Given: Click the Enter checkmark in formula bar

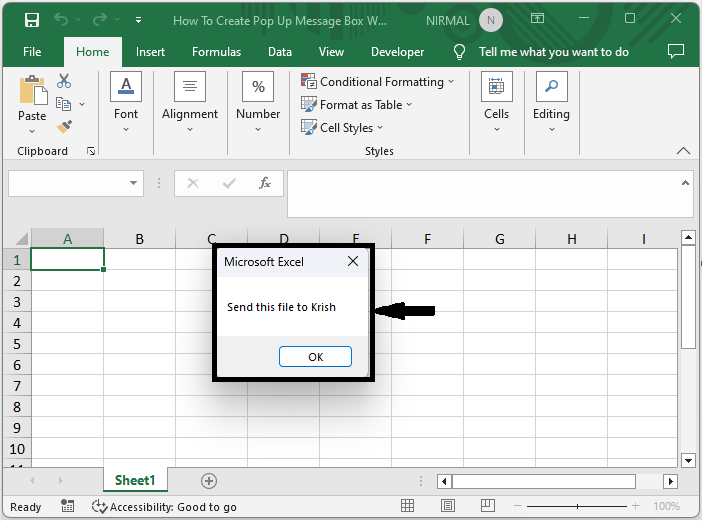Looking at the screenshot, I should click(x=229, y=183).
